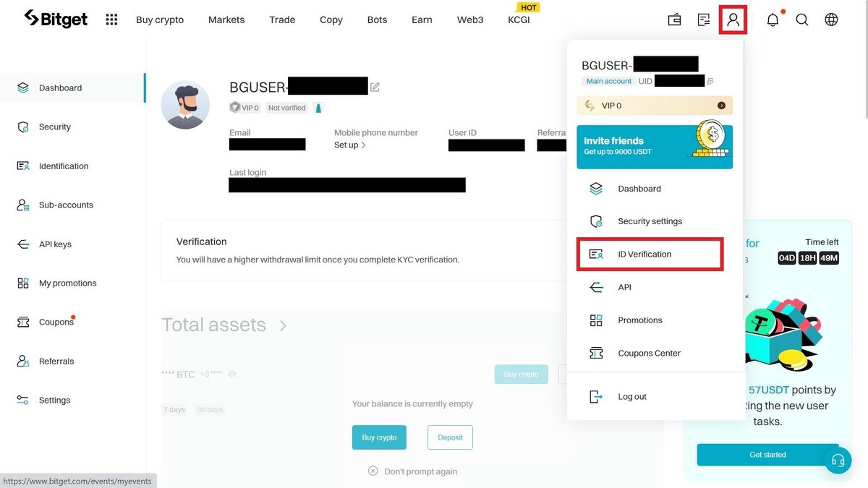868x488 pixels.
Task: Click the teal Buy crypto button
Action: pos(379,437)
